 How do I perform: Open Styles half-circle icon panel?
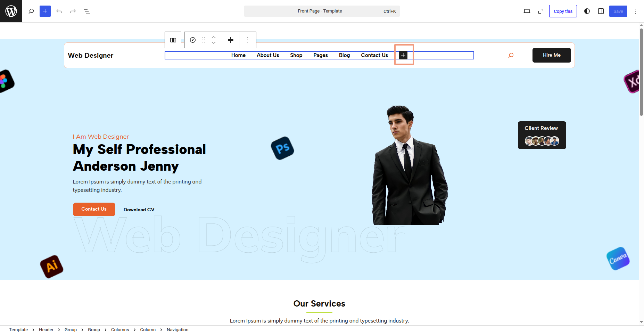[587, 11]
